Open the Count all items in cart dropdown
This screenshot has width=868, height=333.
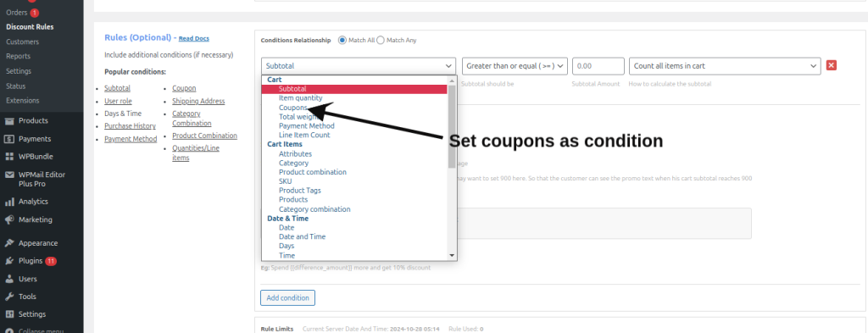[725, 66]
